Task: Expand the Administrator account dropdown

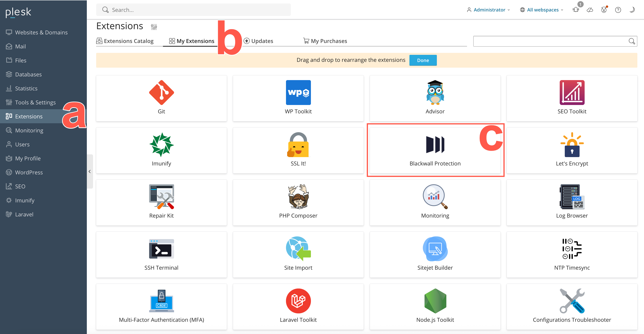Action: tap(488, 10)
